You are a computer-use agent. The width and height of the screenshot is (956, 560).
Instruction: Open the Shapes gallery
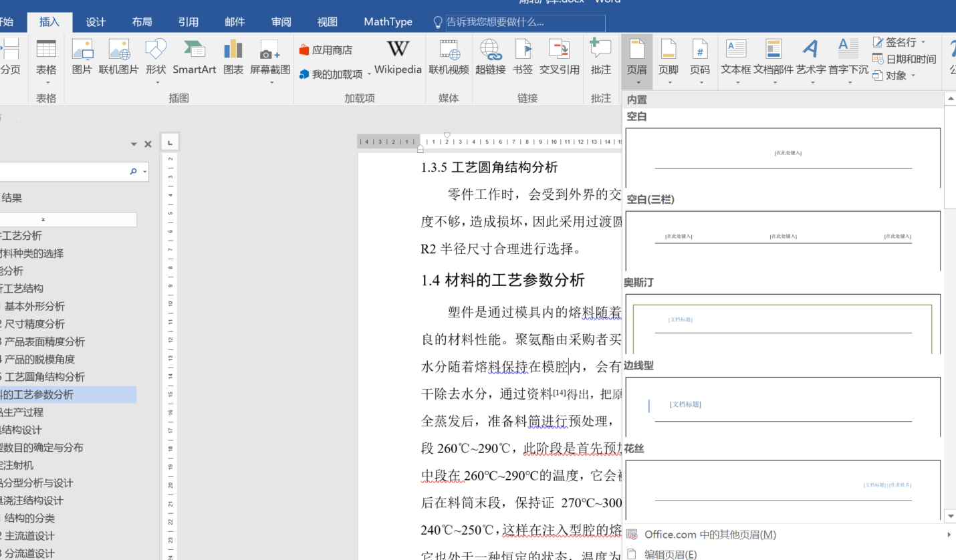(156, 61)
